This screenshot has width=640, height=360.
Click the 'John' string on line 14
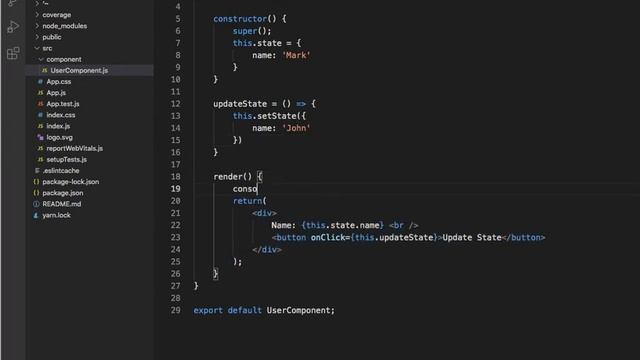click(x=296, y=128)
